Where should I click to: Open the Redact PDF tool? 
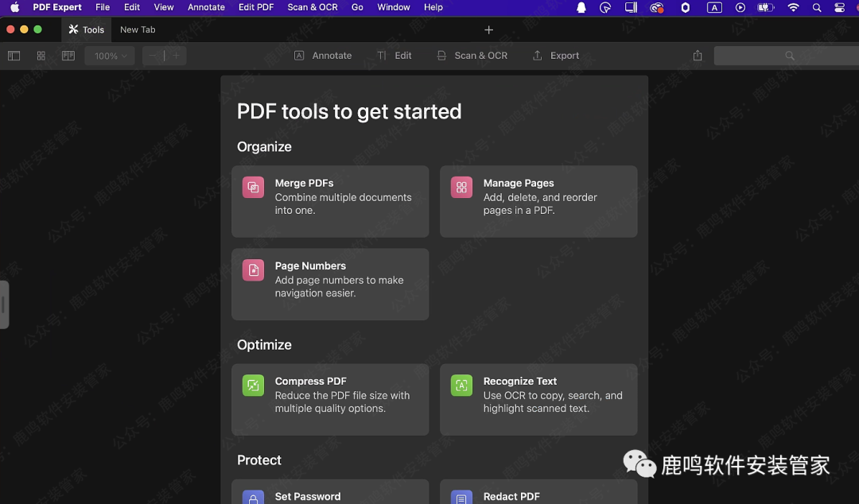[x=538, y=493]
